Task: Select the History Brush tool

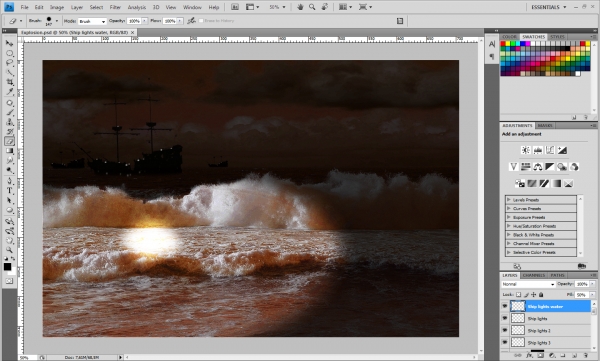Action: tap(9, 132)
